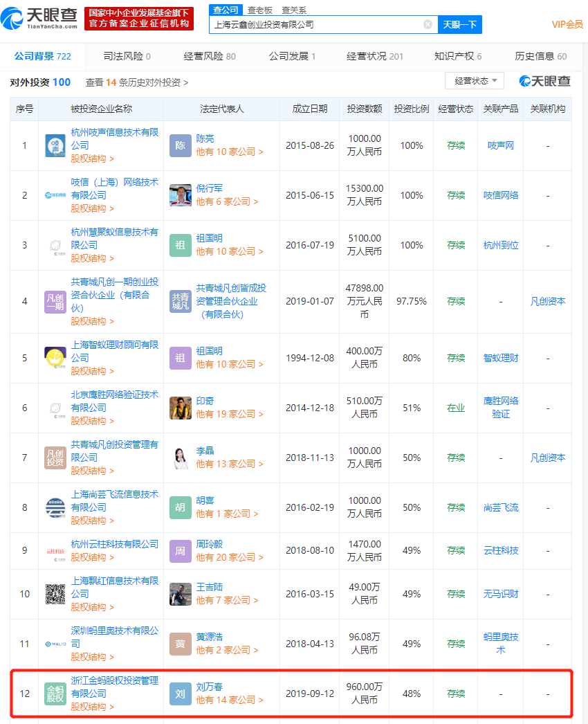The height and width of the screenshot is (724, 588).
Task: Open the 经营状况 201 tab
Action: [x=375, y=56]
